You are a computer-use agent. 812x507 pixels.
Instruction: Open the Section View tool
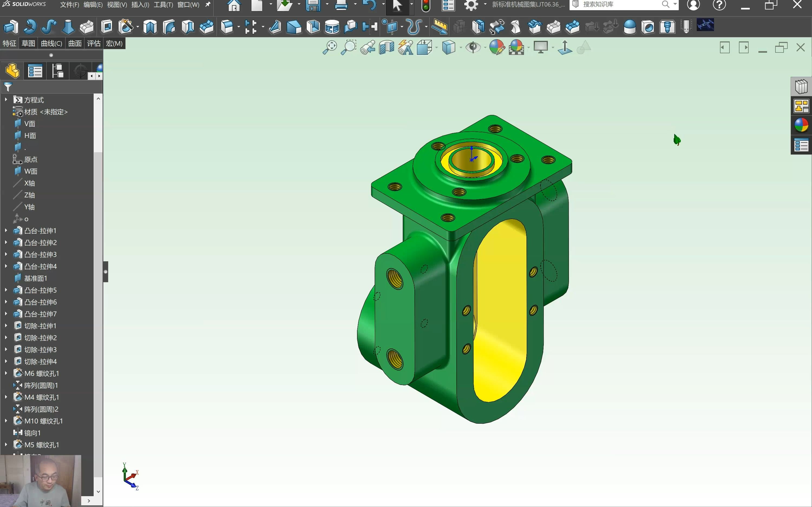point(386,47)
